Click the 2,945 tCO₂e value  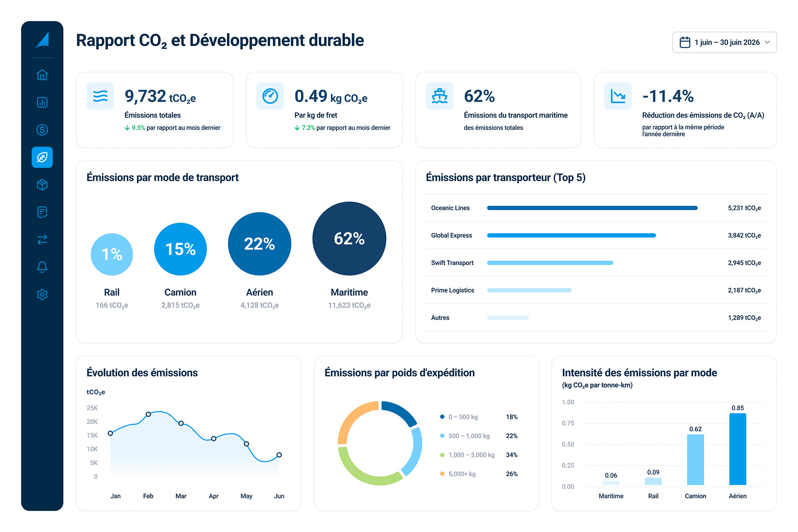[x=744, y=263]
